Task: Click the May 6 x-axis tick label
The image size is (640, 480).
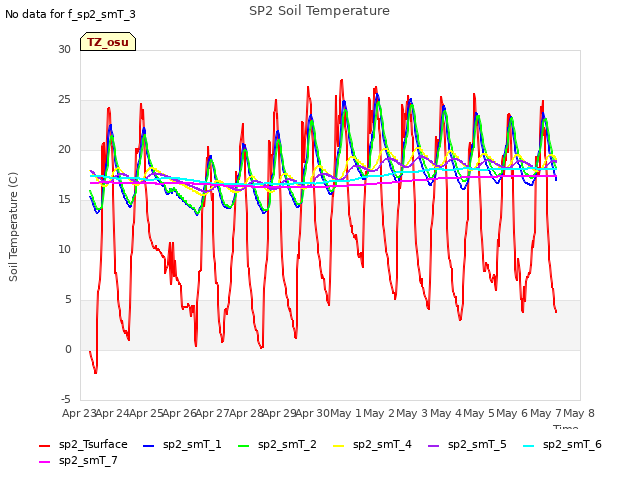Action: tap(512, 413)
